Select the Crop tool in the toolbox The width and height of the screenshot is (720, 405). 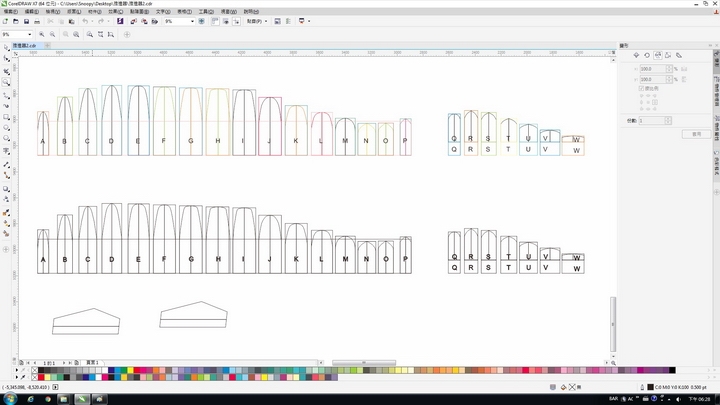click(6, 71)
